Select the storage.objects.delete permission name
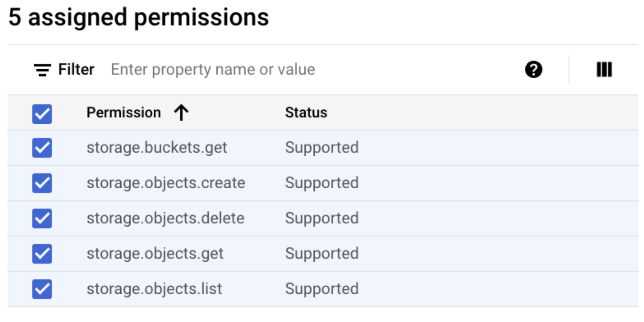The height and width of the screenshot is (322, 644). click(165, 219)
